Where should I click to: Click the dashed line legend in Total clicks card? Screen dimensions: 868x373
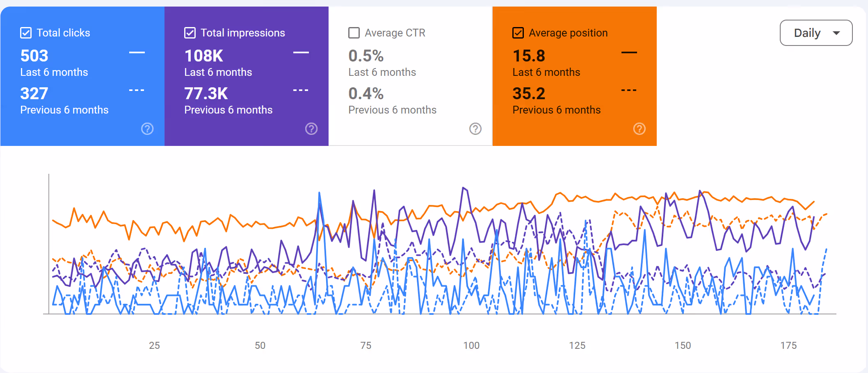pos(137,90)
